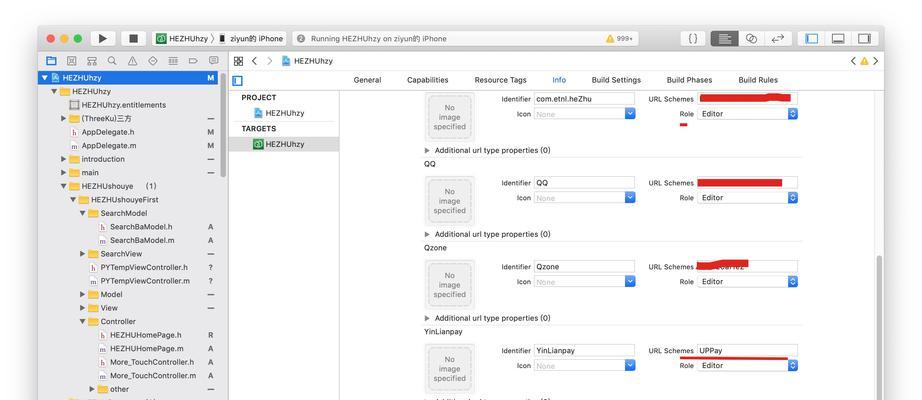The width and height of the screenshot is (922, 400).
Task: Switch to the Info tab
Action: tap(559, 80)
